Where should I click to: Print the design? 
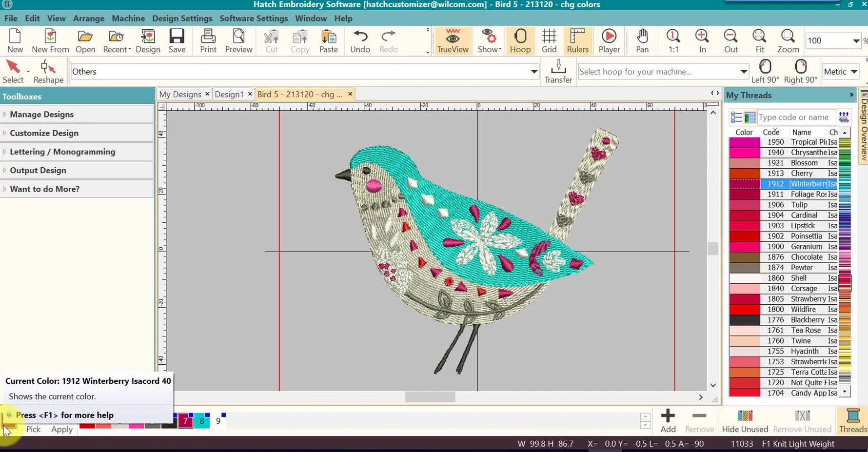[x=208, y=41]
